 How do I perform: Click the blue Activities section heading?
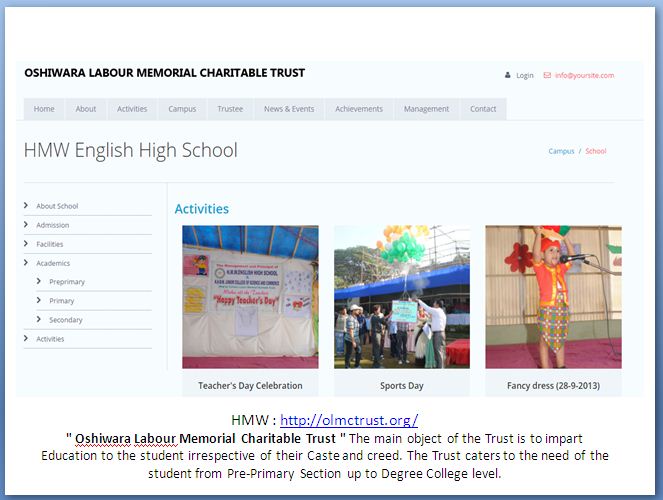[202, 209]
